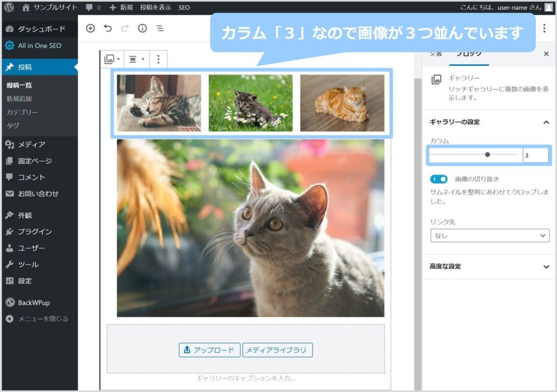Click the カラム number input field
The width and height of the screenshot is (557, 392).
tap(535, 155)
